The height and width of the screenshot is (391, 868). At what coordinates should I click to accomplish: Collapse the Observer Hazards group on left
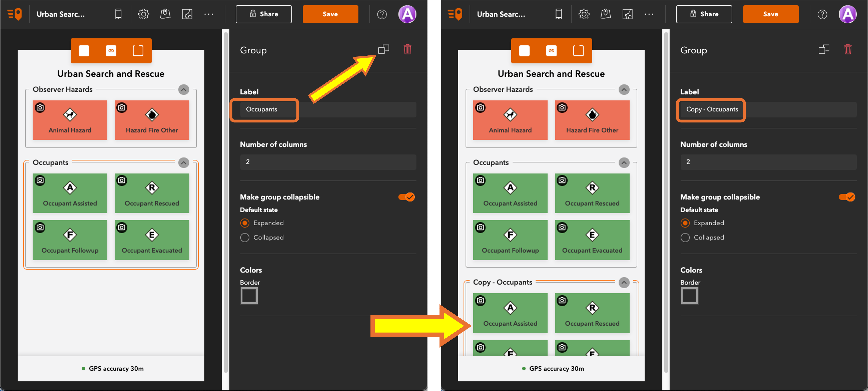(184, 89)
